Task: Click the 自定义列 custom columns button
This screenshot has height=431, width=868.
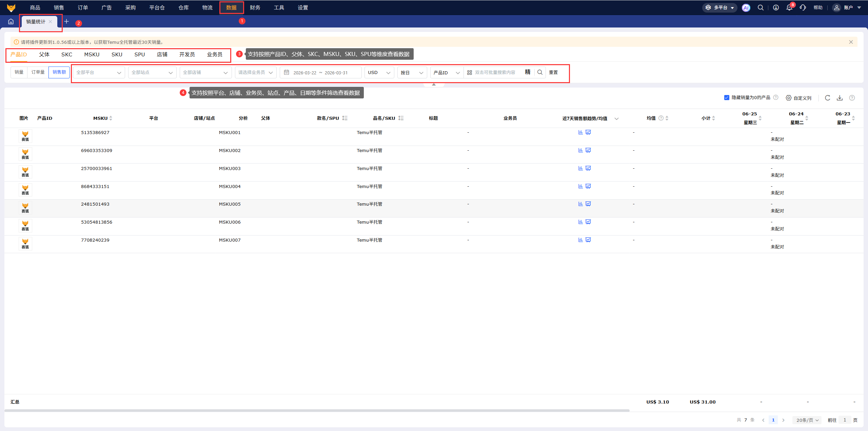Action: pyautogui.click(x=799, y=98)
